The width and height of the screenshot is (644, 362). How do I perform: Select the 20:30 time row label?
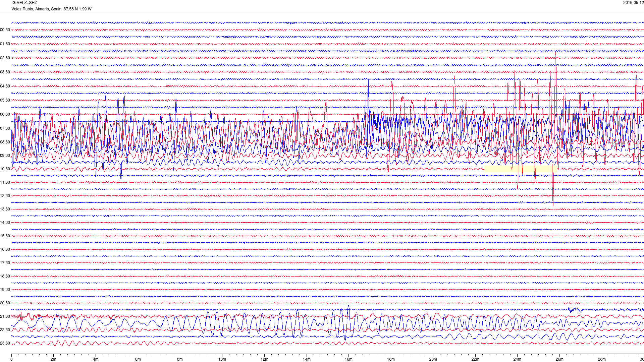click(5, 303)
